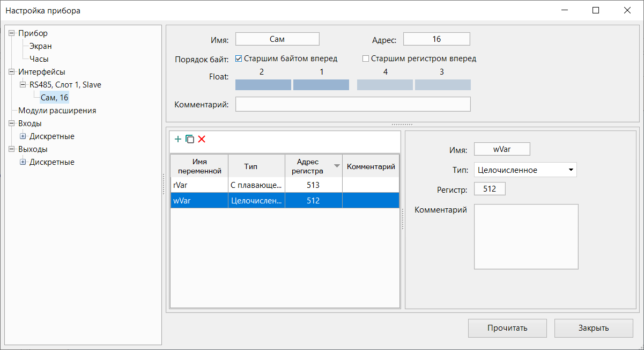Delete selected variable with red X icon
The image size is (644, 350).
click(x=202, y=139)
